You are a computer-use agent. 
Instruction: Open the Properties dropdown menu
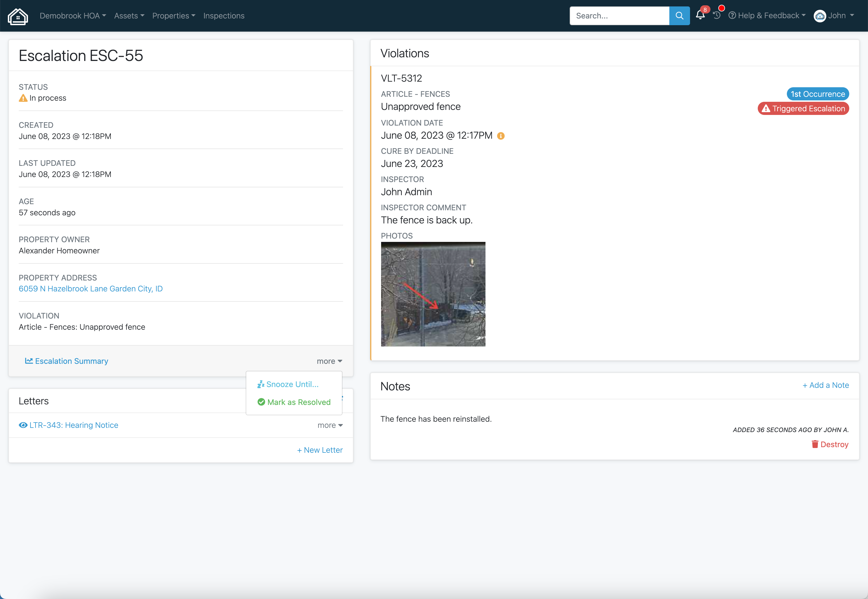[174, 16]
